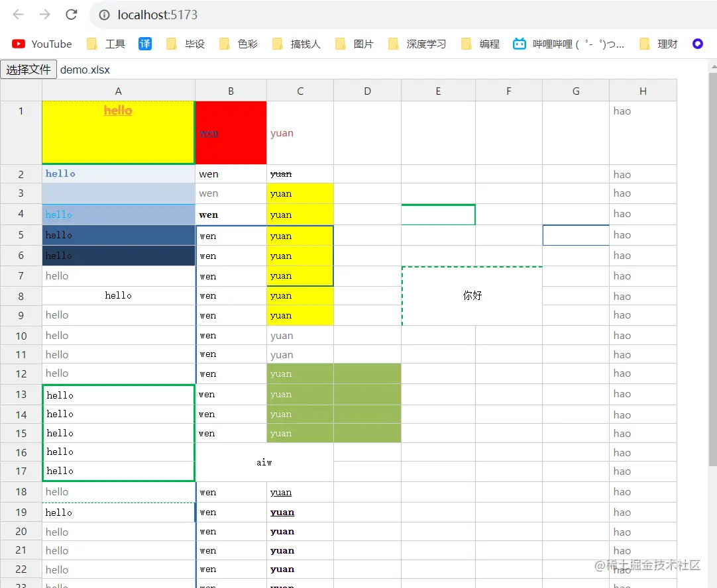Select column E header
Screen dimensions: 717x588
pos(438,91)
